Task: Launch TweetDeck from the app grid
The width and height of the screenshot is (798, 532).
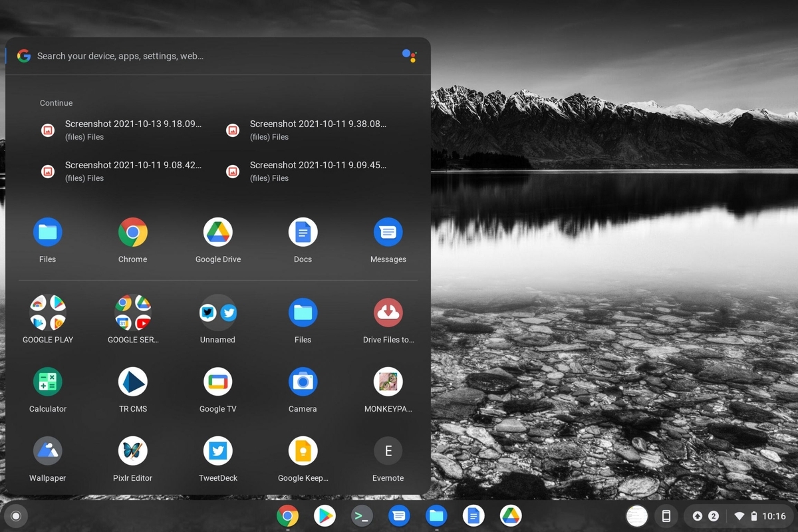Action: point(218,450)
